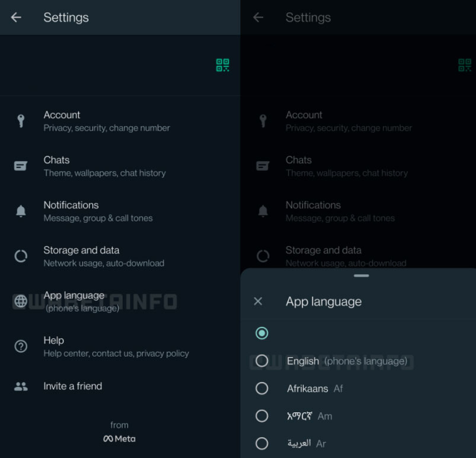Click the 'Settings' title in left header
Image resolution: width=476 pixels, height=458 pixels.
point(66,17)
